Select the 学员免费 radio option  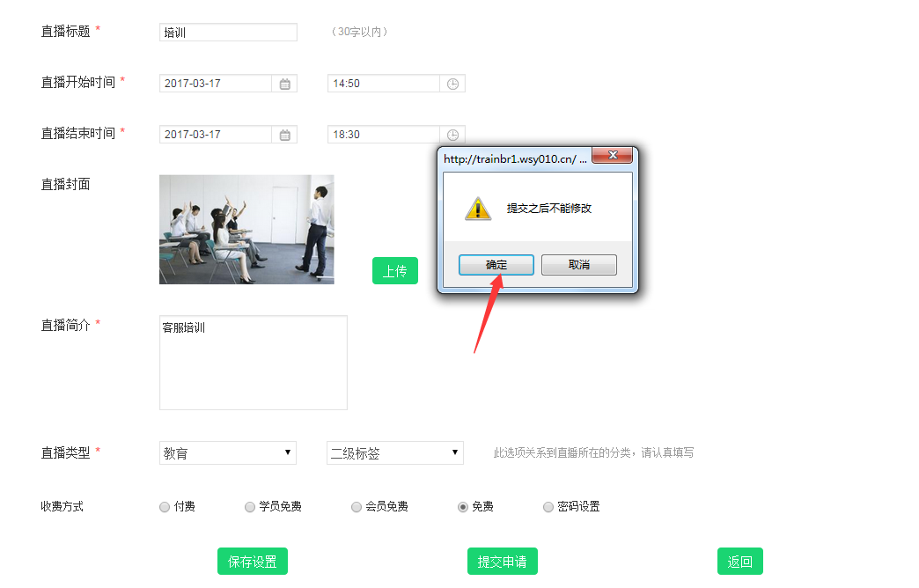[x=250, y=507]
